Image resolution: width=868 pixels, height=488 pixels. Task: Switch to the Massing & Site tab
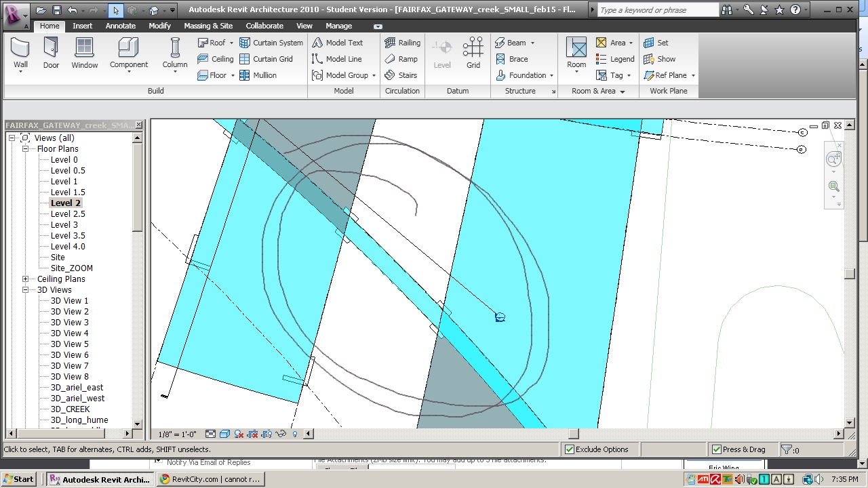(x=208, y=26)
